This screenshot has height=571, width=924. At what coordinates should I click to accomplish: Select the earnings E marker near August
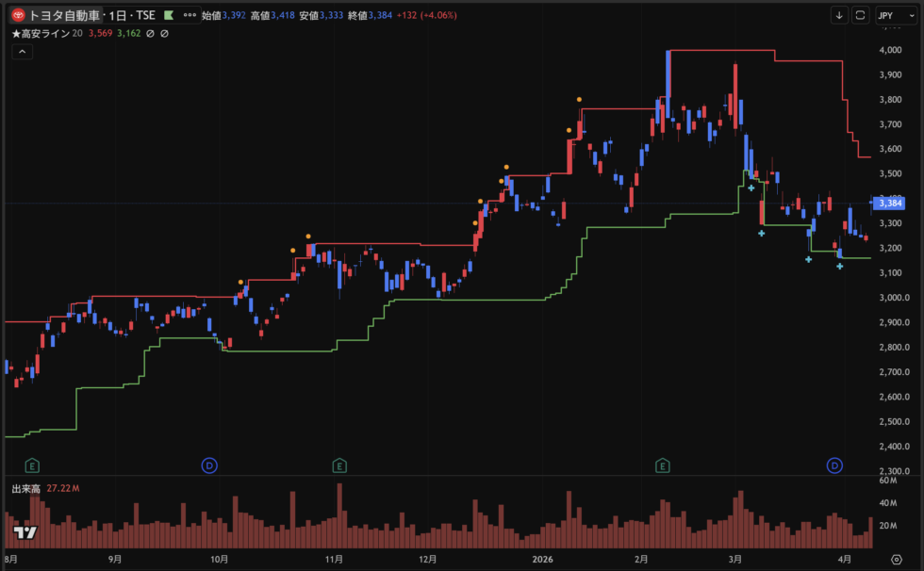tap(32, 465)
